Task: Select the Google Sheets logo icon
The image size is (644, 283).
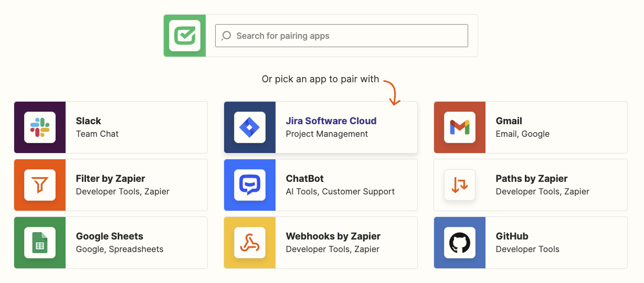Action: pos(40,243)
